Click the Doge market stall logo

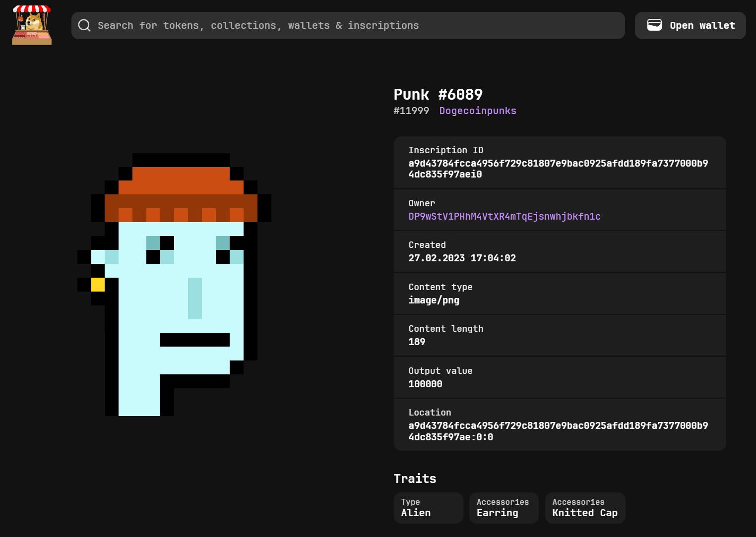pyautogui.click(x=32, y=25)
